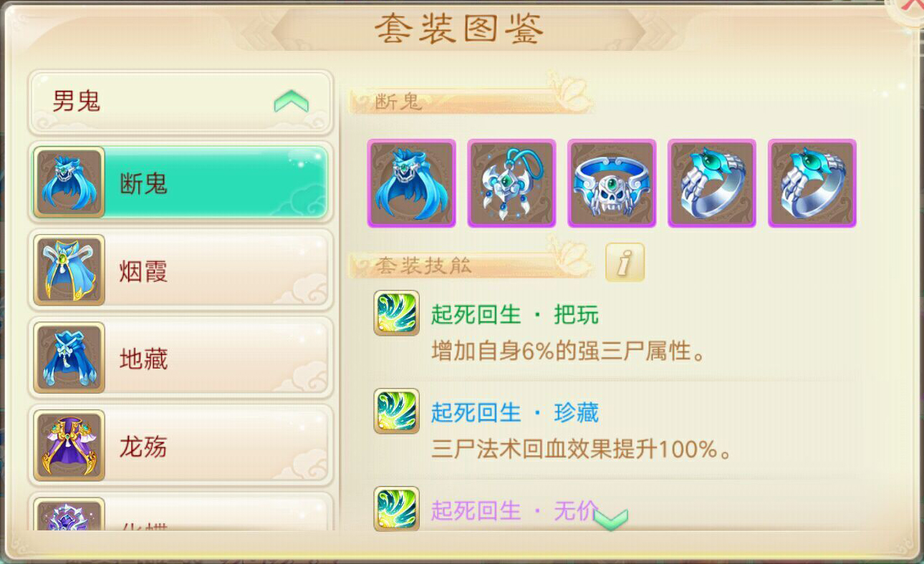Screen dimensions: 924x564
Task: Click the 龙殇 purple robe thumbnail
Action: click(69, 446)
